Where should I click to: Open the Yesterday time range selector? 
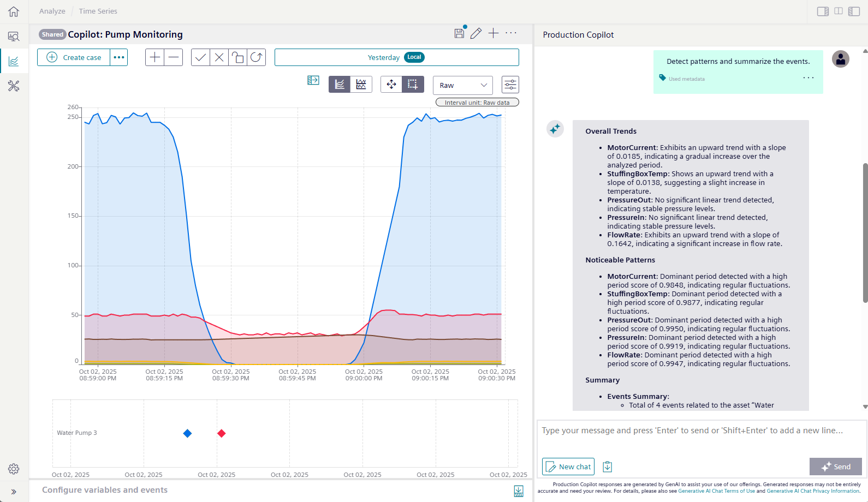coord(396,57)
